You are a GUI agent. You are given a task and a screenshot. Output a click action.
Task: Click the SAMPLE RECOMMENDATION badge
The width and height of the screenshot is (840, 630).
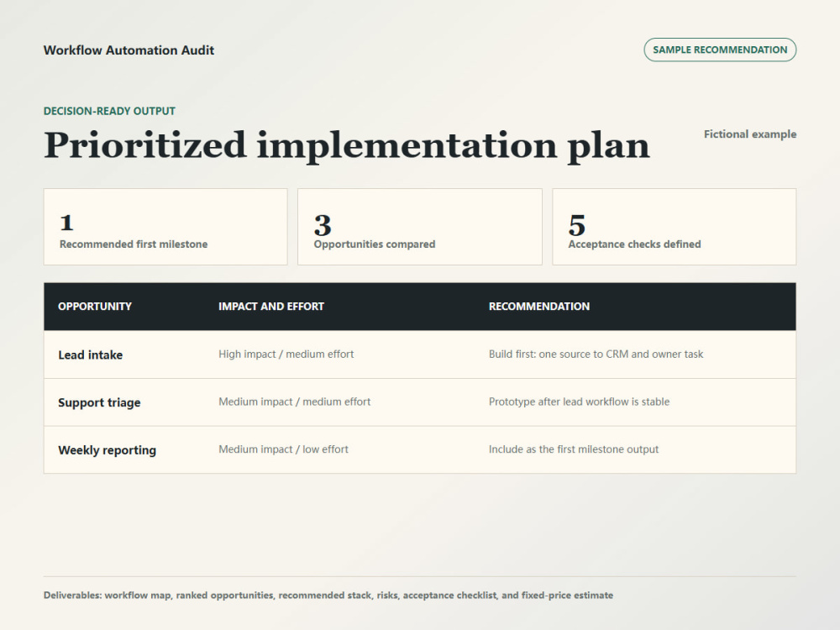click(x=720, y=50)
